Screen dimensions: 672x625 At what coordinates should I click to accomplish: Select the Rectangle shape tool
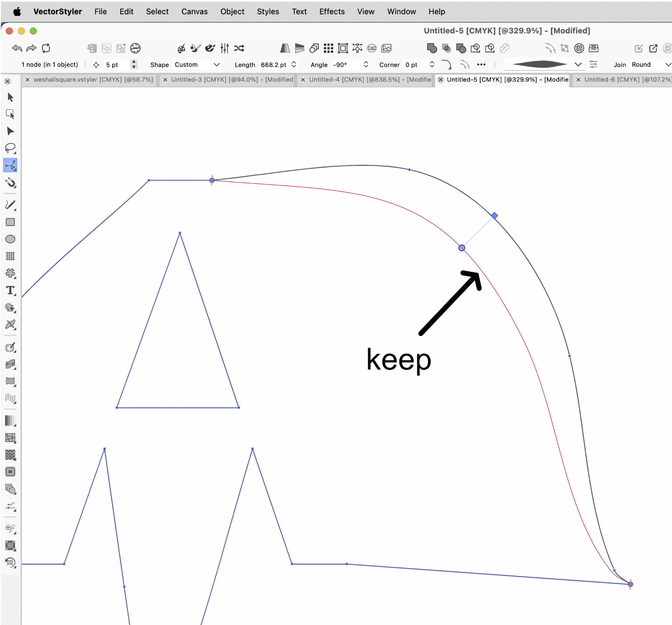click(10, 222)
